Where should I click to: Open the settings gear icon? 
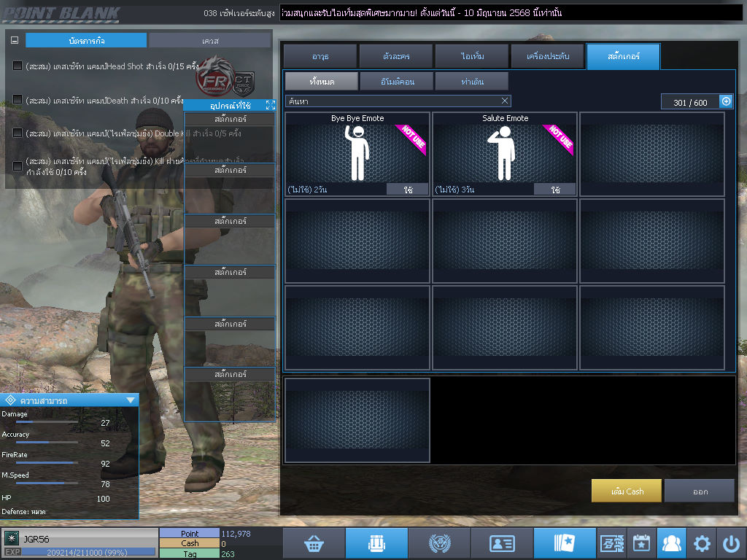[x=702, y=543]
